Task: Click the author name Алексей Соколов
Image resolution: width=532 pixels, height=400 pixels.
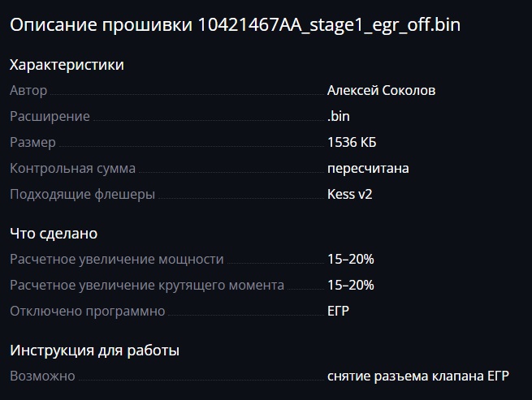Action: point(382,91)
